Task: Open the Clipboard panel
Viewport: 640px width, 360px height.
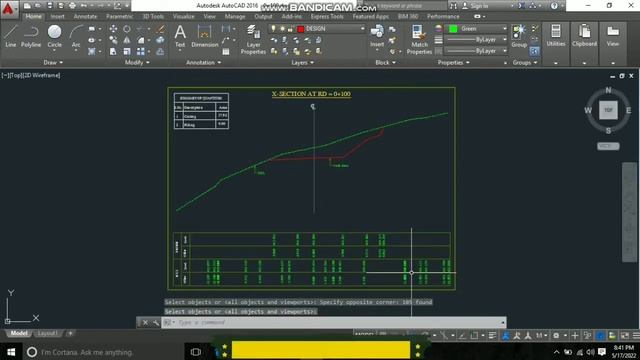Action: pyautogui.click(x=584, y=36)
